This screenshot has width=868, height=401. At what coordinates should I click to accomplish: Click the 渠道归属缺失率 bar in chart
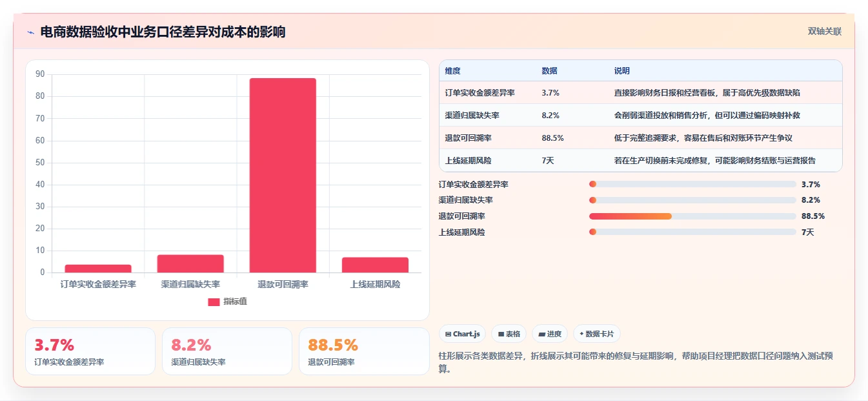click(x=190, y=263)
